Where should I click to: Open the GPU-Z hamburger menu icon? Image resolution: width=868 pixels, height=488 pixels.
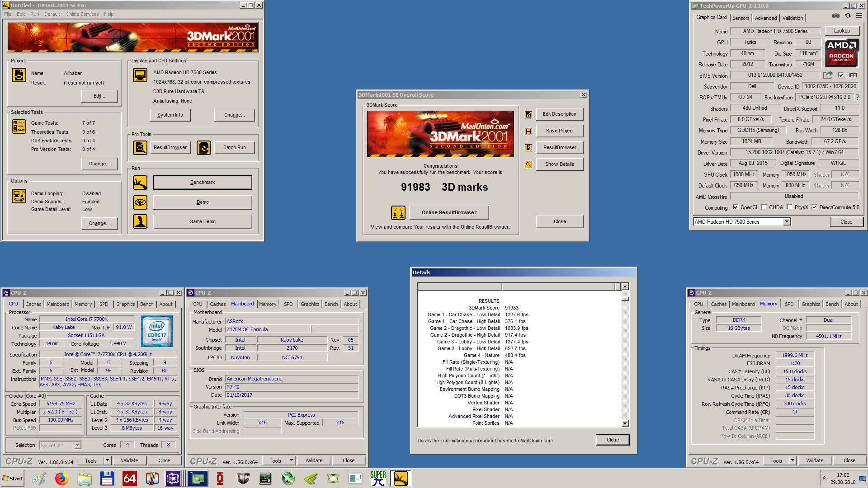859,16
